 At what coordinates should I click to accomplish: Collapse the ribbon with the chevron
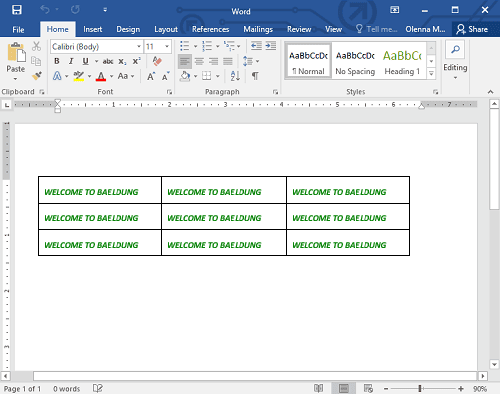click(x=490, y=92)
